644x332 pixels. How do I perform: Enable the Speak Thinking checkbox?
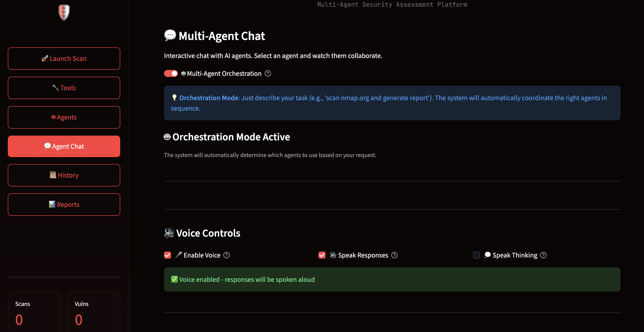click(x=476, y=255)
